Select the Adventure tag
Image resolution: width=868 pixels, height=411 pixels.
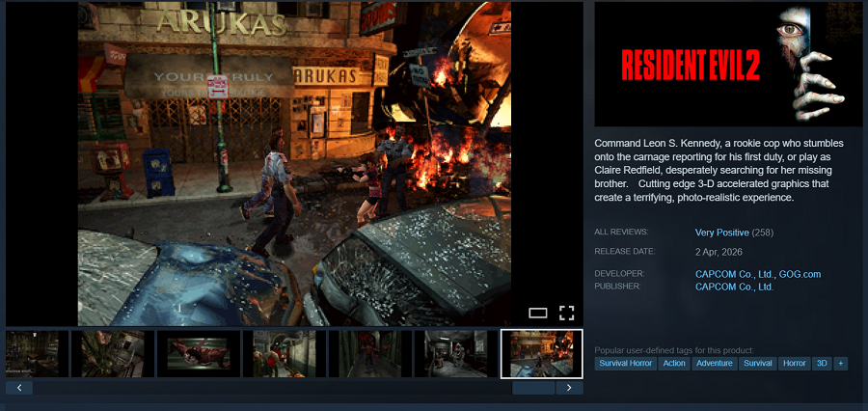714,364
